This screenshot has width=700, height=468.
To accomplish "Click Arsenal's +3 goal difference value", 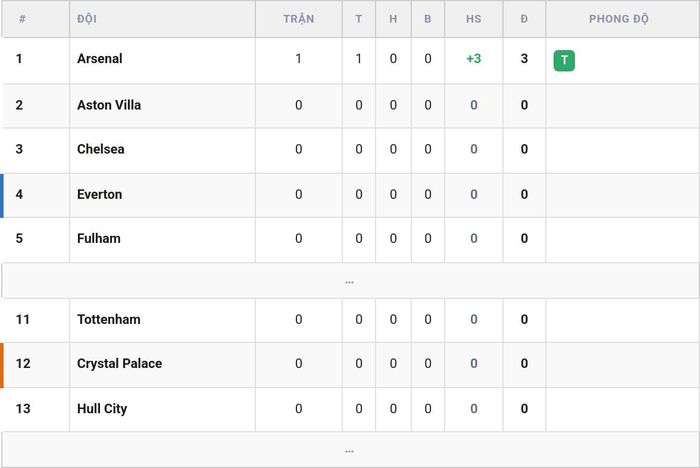I will (x=474, y=58).
